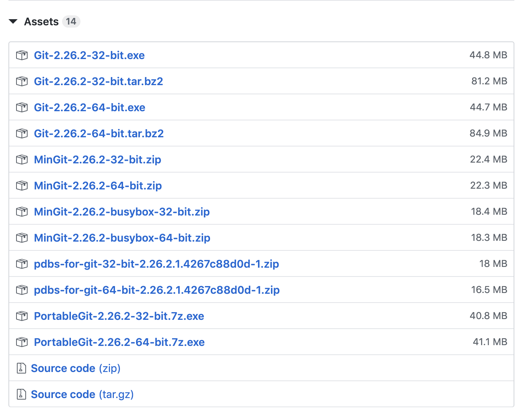Download PortableGit-2.26.2-64-bit.7z.exe
This screenshot has height=418, width=532.
click(x=119, y=342)
